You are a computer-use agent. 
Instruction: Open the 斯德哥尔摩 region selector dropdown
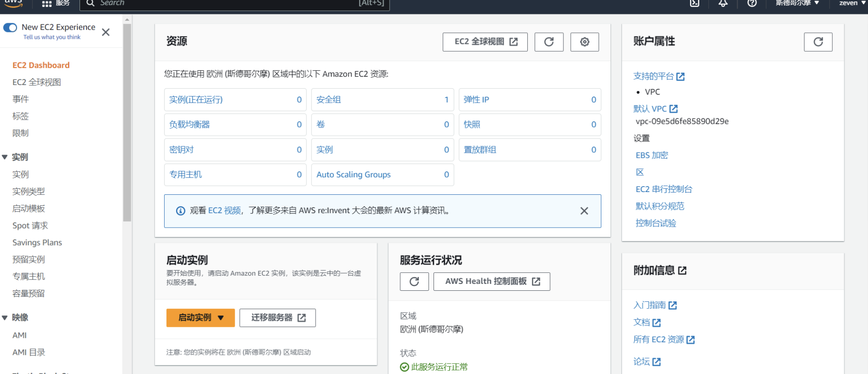click(x=797, y=4)
